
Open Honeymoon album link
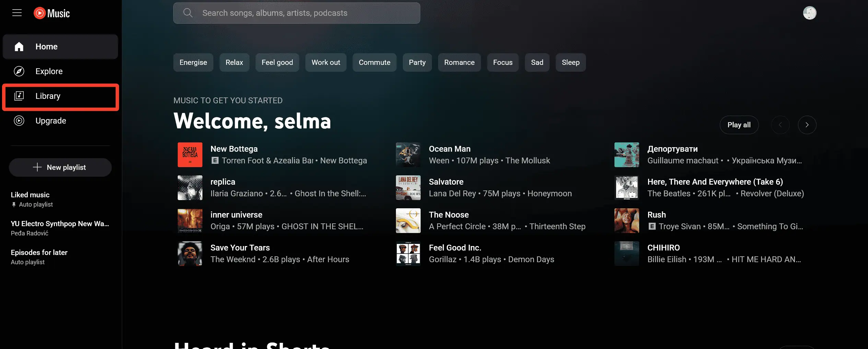550,194
